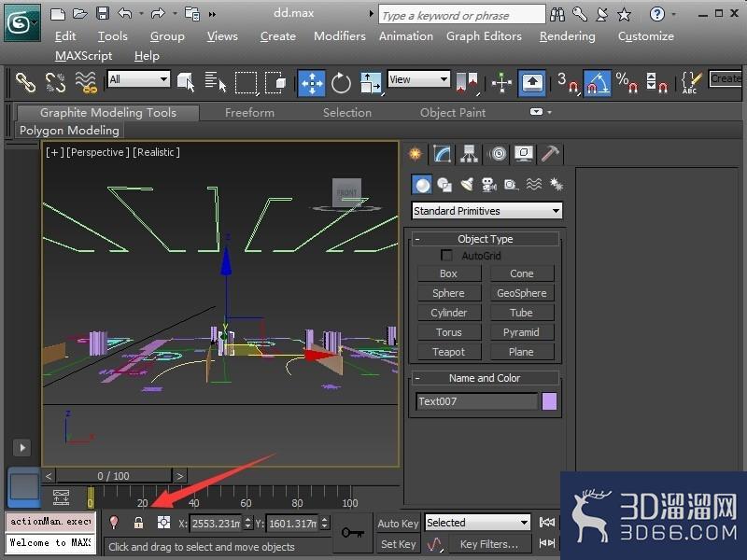Open the Edit menu
The image size is (747, 560).
click(x=65, y=36)
